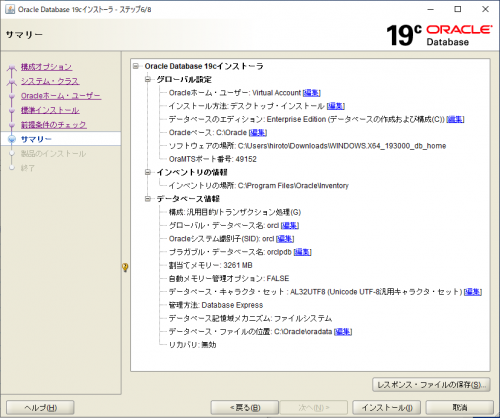Click the disabled 終了 step
Image resolution: width=500 pixels, height=418 pixels.
pos(27,168)
